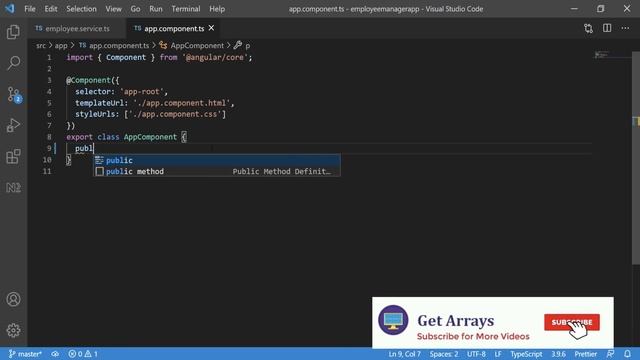This screenshot has width=640, height=360.
Task: Open the Selection menu
Action: coord(81,9)
